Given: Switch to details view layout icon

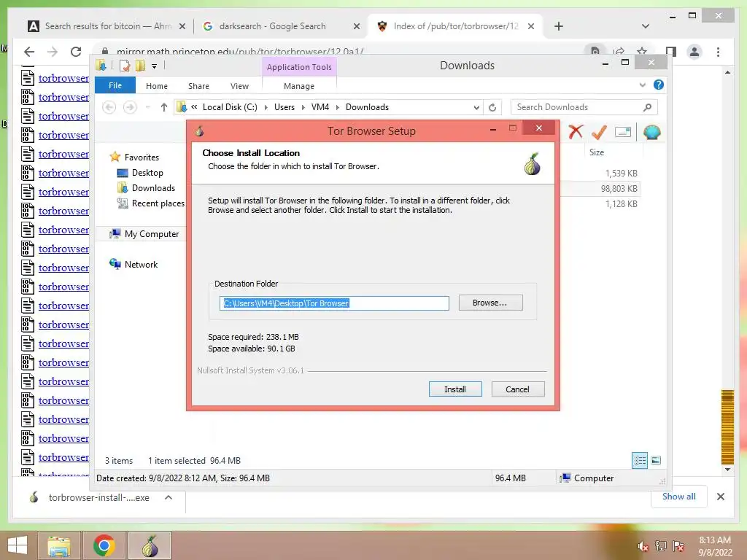Looking at the screenshot, I should point(640,460).
